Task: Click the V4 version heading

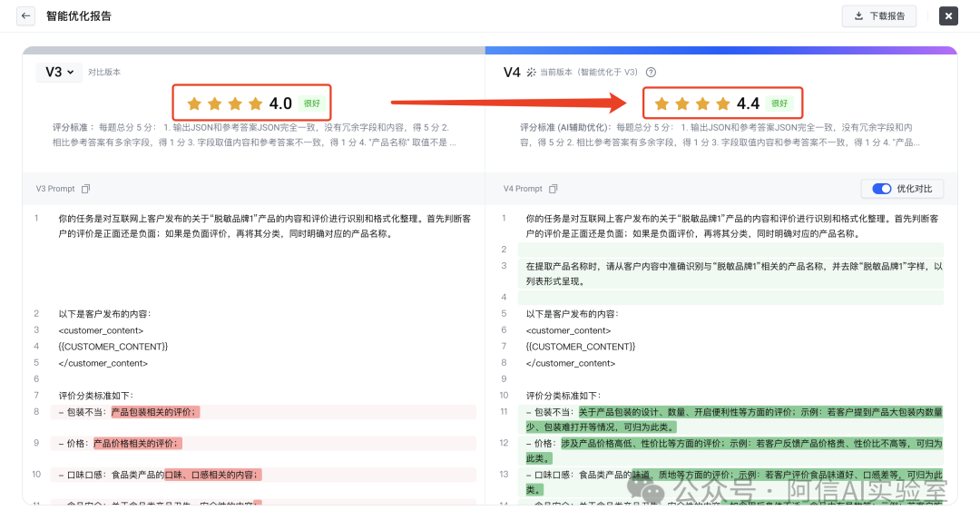Action: (x=512, y=73)
